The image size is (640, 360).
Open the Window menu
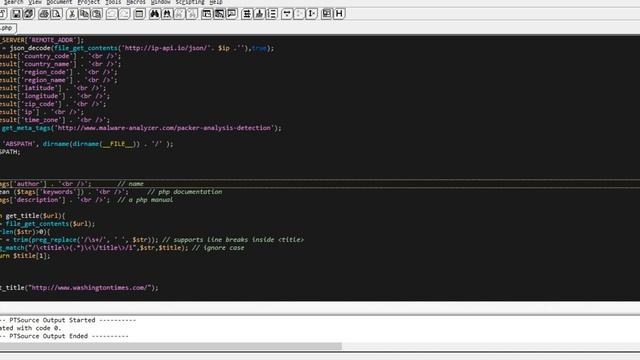pos(160,2)
